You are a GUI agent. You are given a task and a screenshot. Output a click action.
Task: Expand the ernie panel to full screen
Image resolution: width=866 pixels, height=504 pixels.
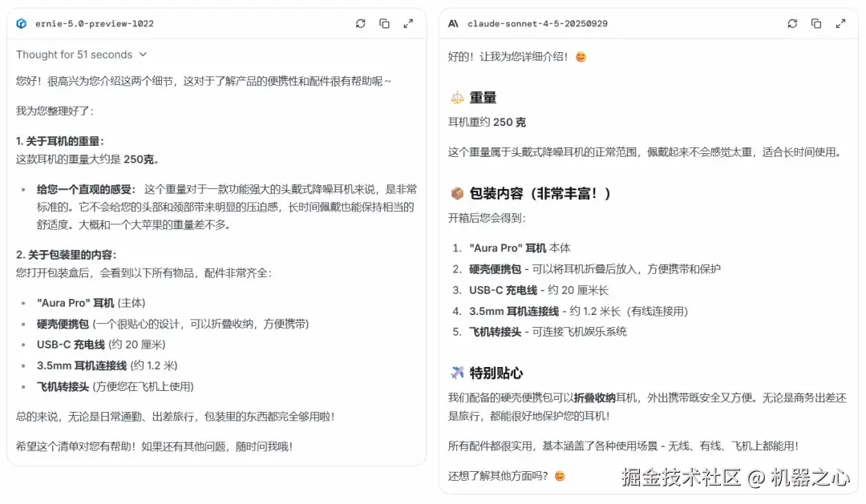[x=409, y=23]
